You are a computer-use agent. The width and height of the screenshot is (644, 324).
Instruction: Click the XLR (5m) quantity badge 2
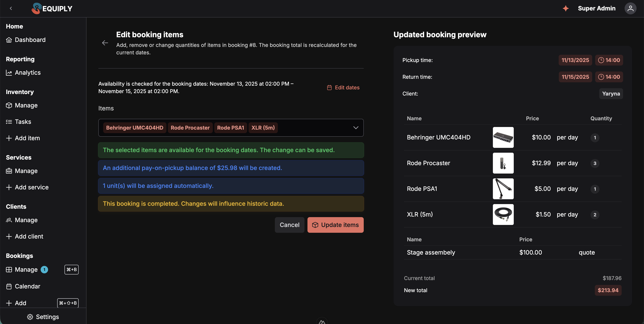pyautogui.click(x=595, y=215)
